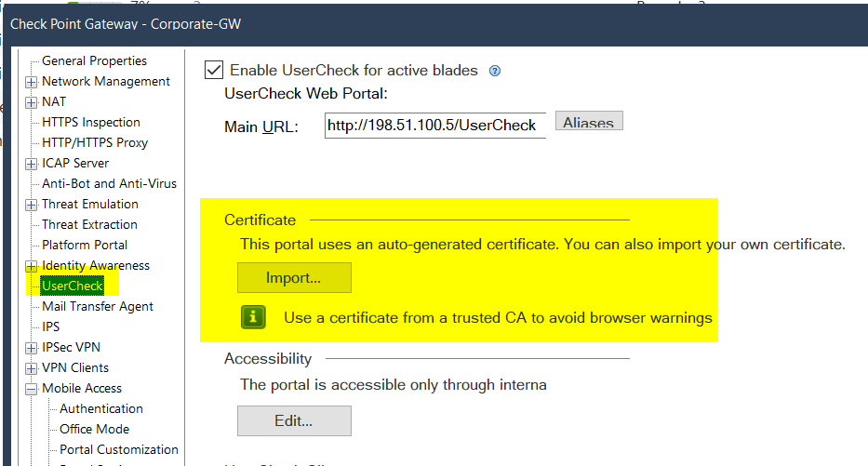Select Mobile Access tree item
The image size is (868, 466).
click(81, 389)
